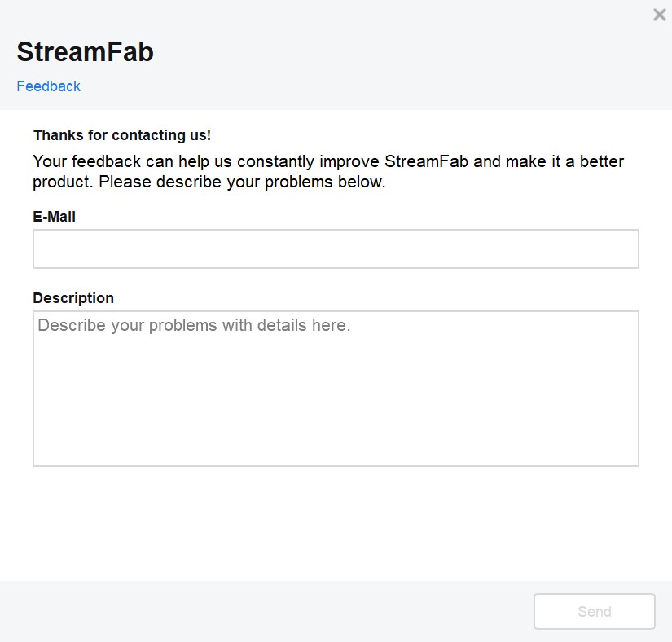Send the feedback form
The height and width of the screenshot is (642, 672).
[x=595, y=612]
